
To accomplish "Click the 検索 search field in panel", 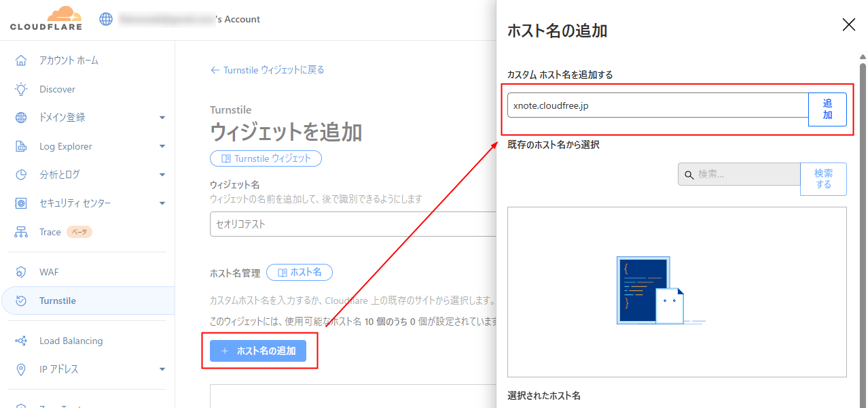I will pos(739,174).
